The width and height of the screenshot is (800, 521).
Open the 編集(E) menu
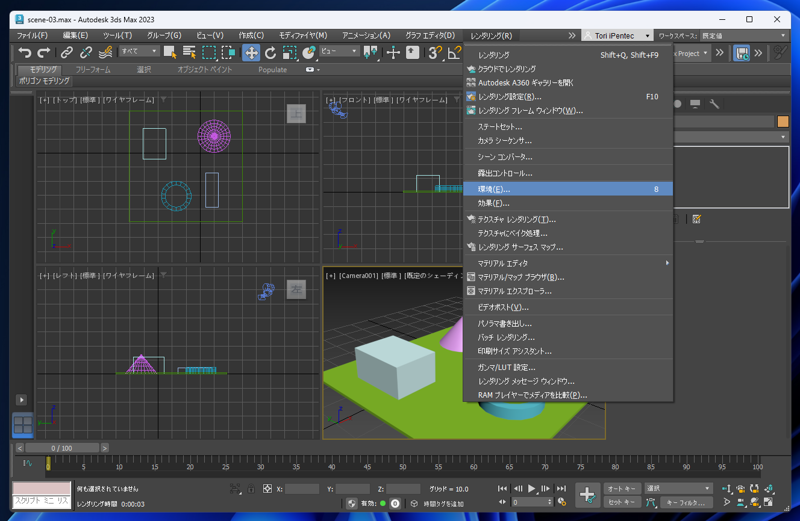pos(76,36)
